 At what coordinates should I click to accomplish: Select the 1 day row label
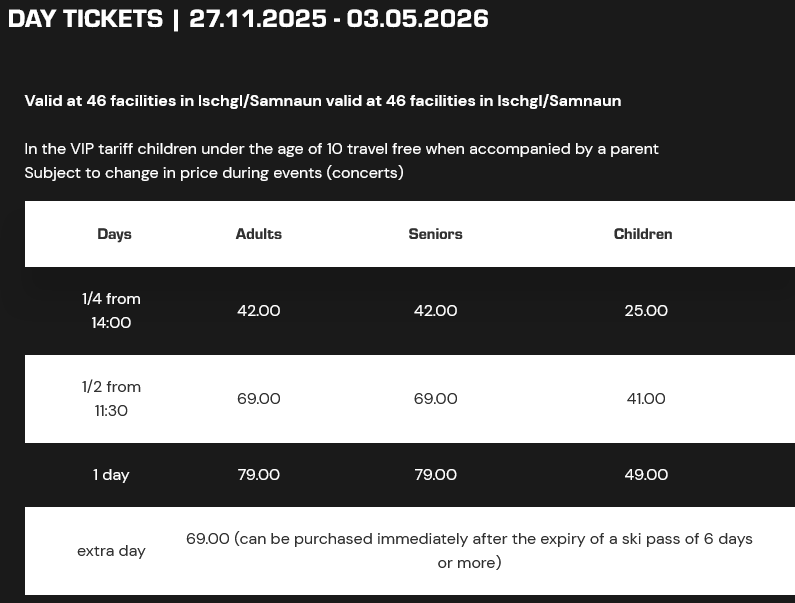coord(111,475)
